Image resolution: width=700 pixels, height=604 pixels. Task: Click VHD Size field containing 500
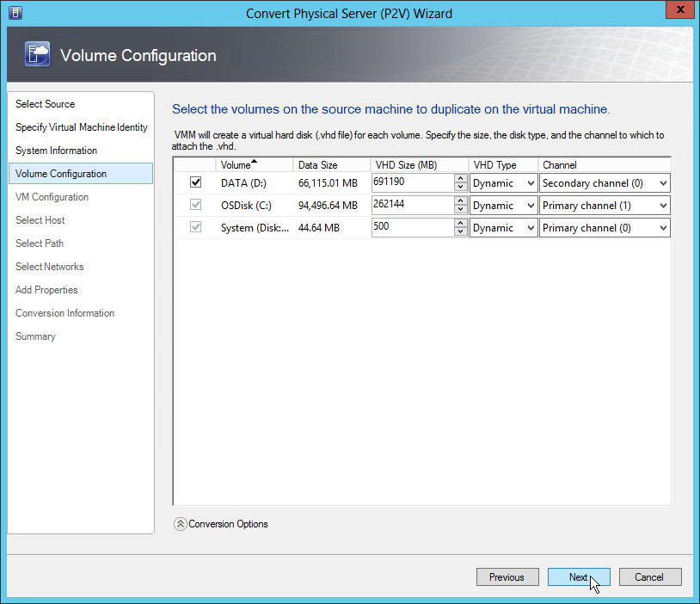pos(413,228)
